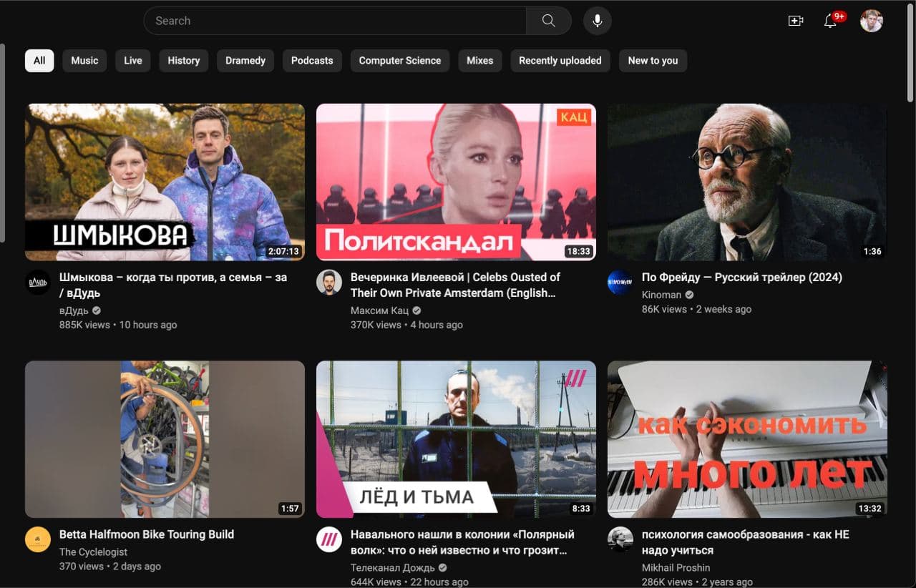Open the notifications bell

[830, 21]
